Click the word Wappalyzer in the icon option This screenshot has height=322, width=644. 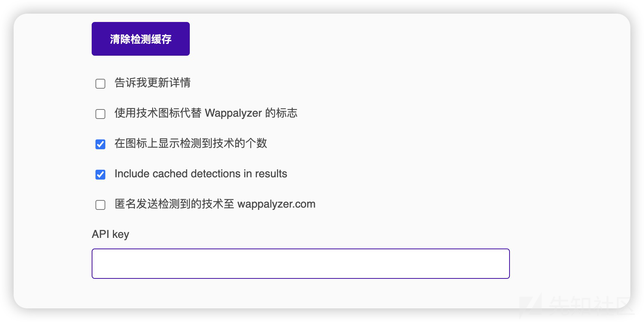pos(233,113)
